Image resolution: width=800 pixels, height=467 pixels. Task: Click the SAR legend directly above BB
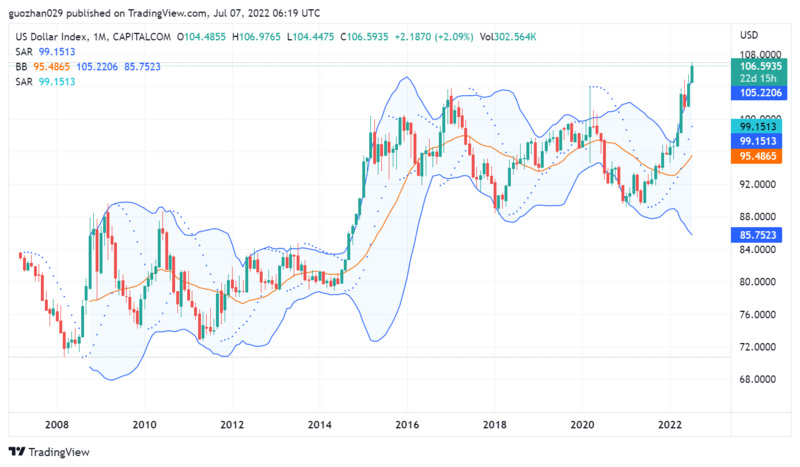(x=24, y=52)
